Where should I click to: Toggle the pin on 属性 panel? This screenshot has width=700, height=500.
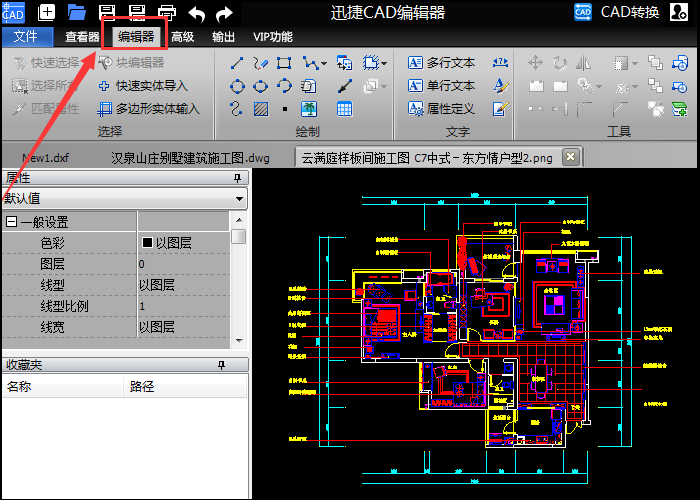238,178
